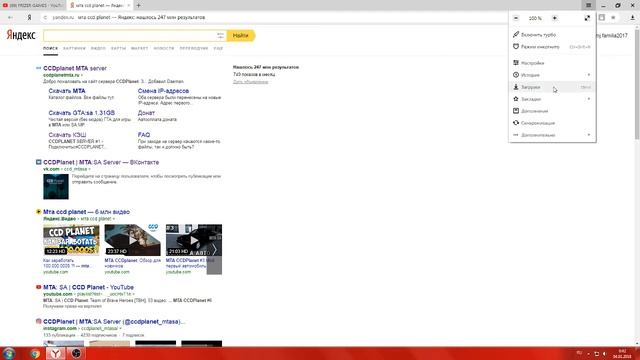This screenshot has height=360, width=640.
Task: Open "CCDPlanet | MTA:SA Server — ВКонтакте" result
Action: (101, 162)
